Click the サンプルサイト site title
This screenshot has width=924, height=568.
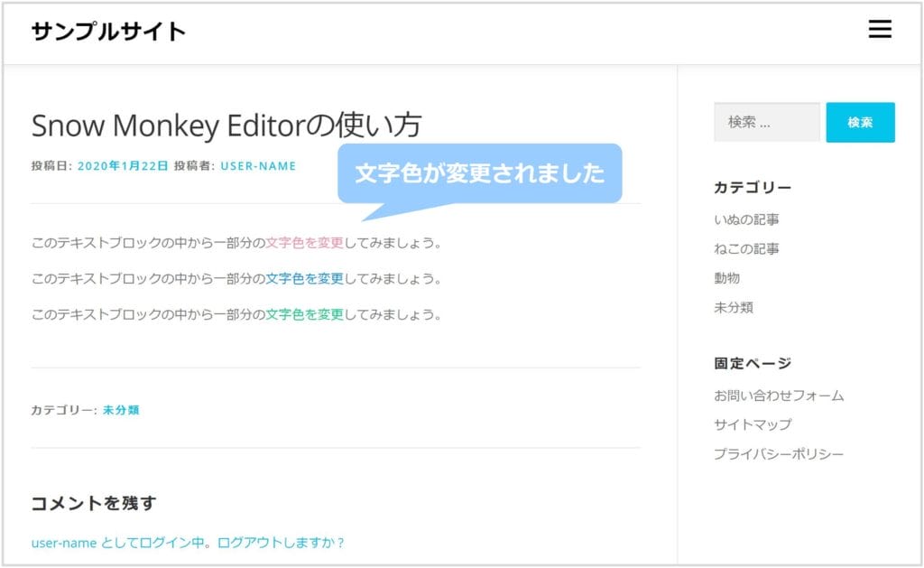click(108, 33)
